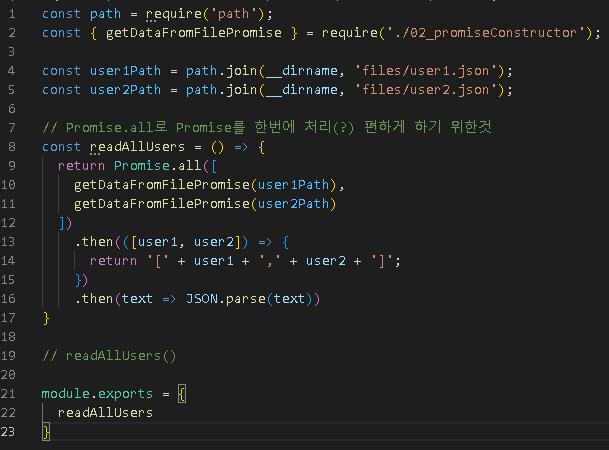Screen dimensions: 609x450
Task: Click getDataFromFilePromise(user1Path) call
Action: (x=205, y=185)
